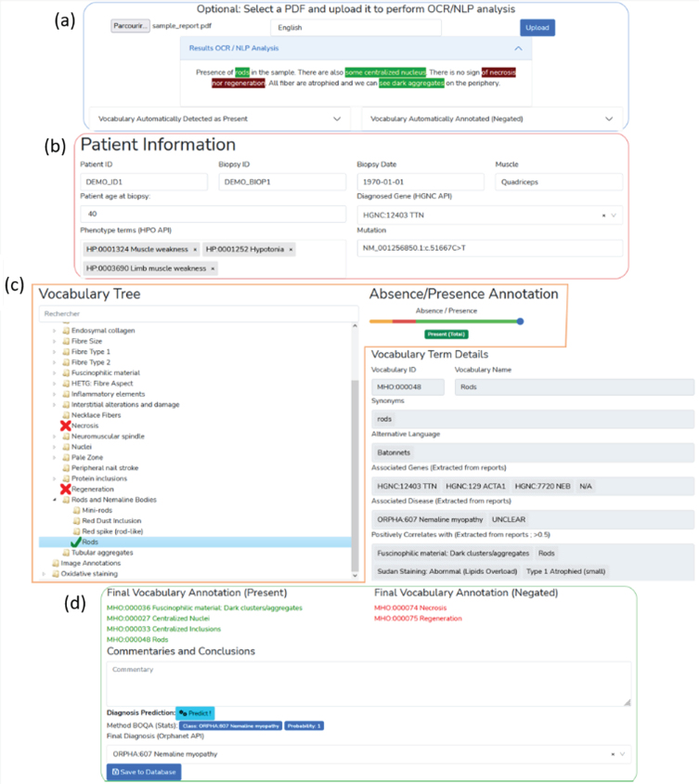Select the Mini-rods folder icon
Image resolution: width=699 pixels, height=784 pixels.
[76, 511]
